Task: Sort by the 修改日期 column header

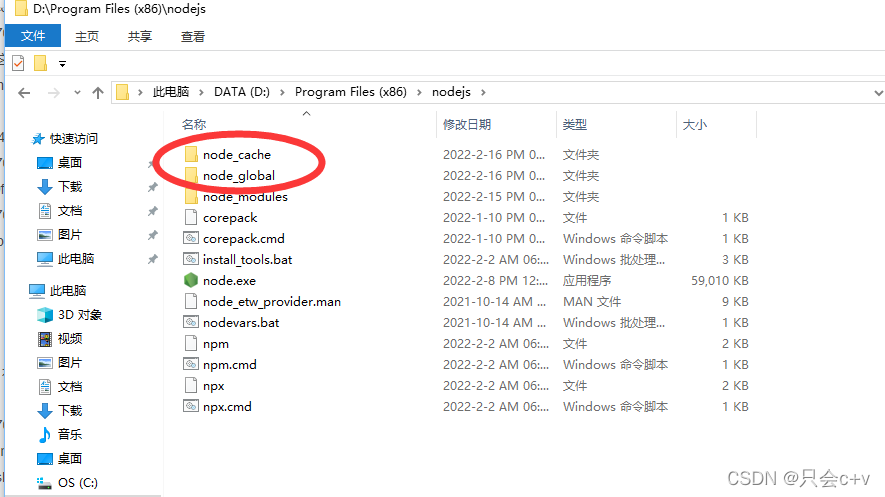Action: coord(467,124)
